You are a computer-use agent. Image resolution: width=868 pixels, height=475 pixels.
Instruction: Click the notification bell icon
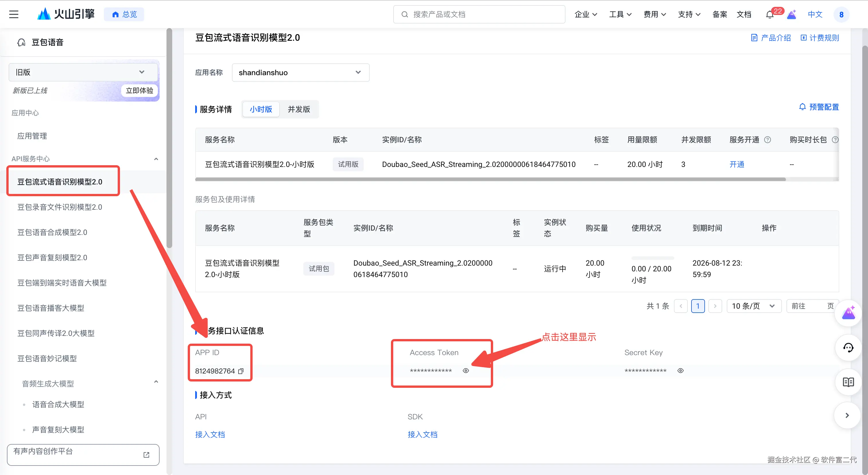point(770,15)
